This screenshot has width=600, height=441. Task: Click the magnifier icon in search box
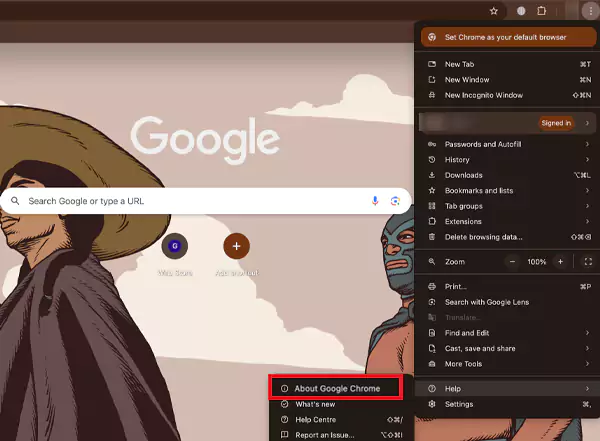click(15, 201)
